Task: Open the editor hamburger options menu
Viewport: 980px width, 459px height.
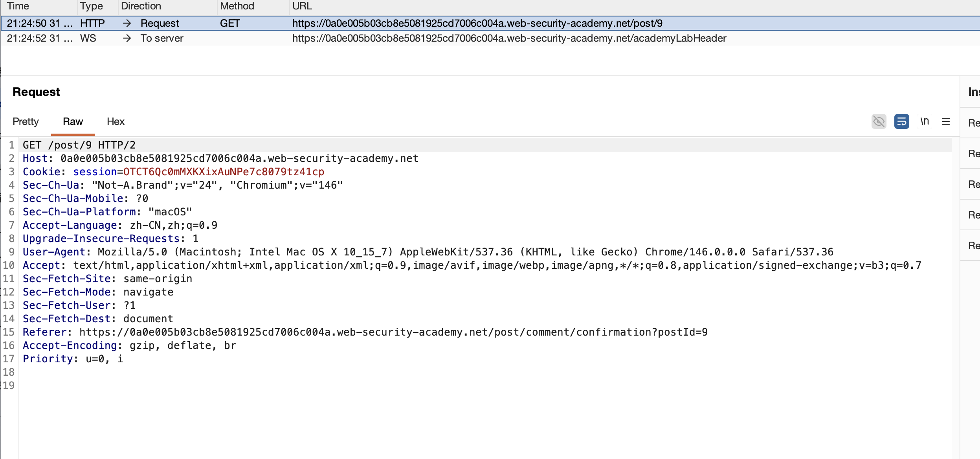Action: (x=946, y=121)
